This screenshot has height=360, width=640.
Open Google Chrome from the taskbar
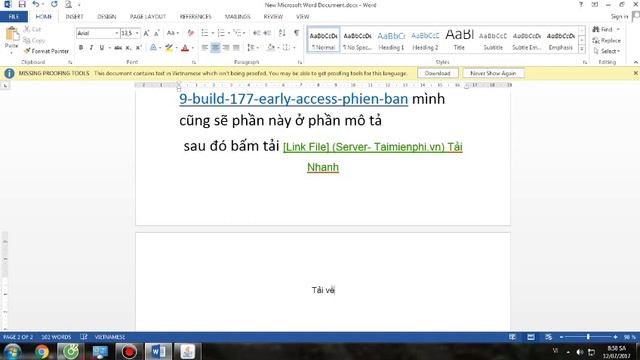click(x=42, y=351)
